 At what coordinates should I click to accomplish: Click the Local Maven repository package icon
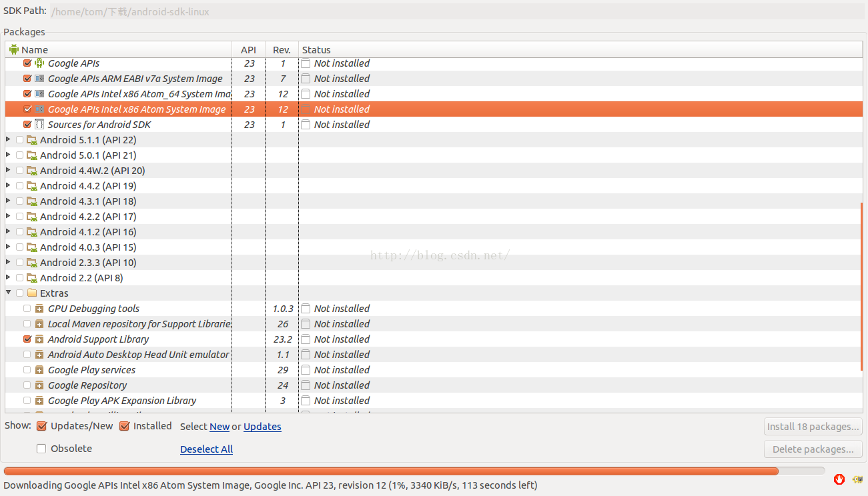pos(39,324)
